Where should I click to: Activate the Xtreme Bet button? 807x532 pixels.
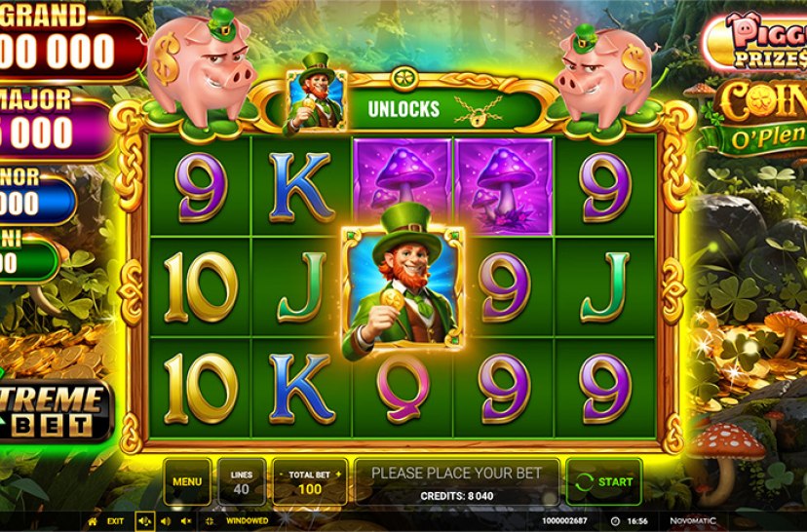tap(54, 411)
